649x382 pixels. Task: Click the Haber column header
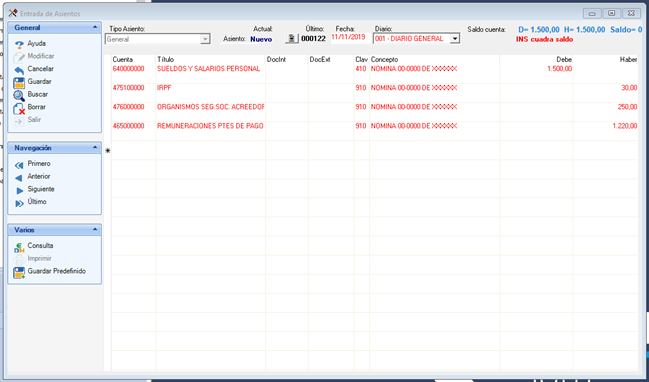pos(628,60)
